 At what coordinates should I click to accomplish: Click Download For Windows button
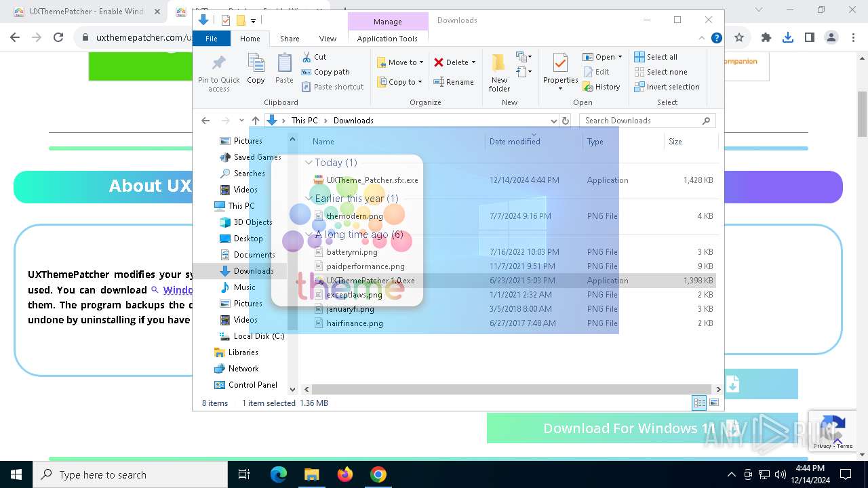click(642, 428)
